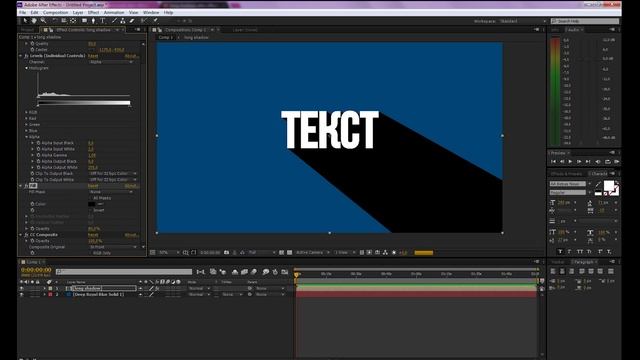Open the Animation menu
The image size is (640, 360).
click(114, 13)
